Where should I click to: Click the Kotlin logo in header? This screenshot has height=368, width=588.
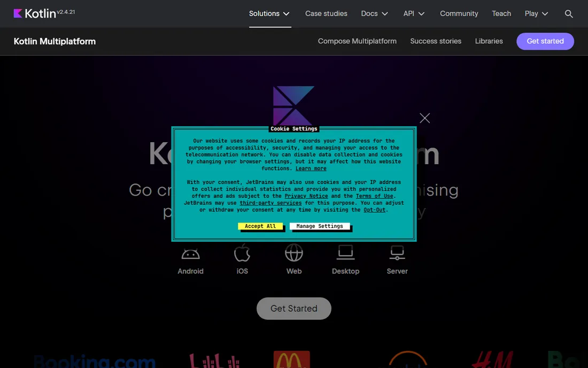coord(35,13)
